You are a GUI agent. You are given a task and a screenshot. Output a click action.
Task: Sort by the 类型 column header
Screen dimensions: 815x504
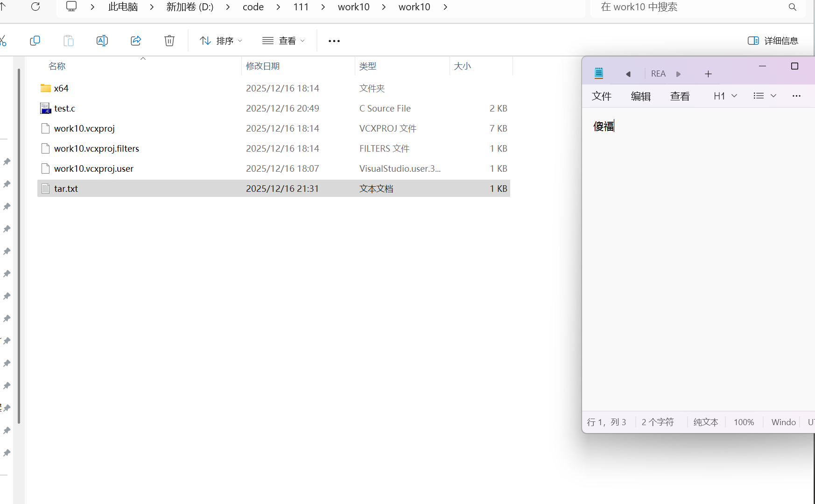coord(368,66)
